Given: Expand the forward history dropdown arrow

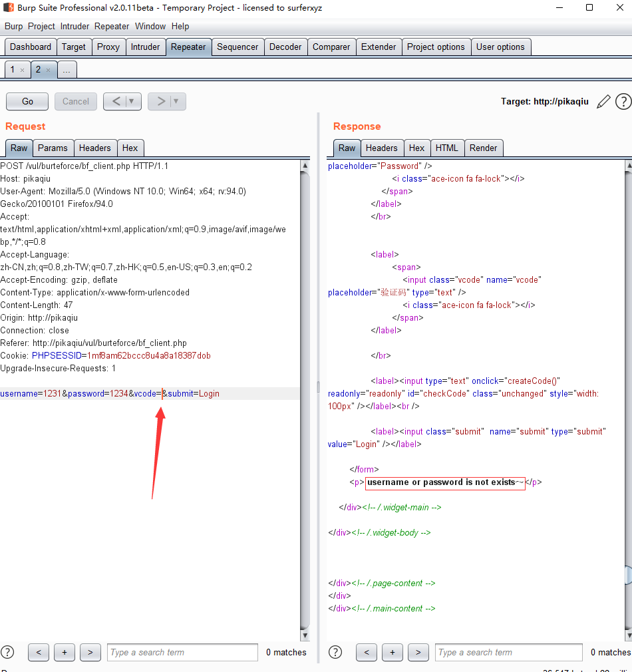Looking at the screenshot, I should coord(176,102).
